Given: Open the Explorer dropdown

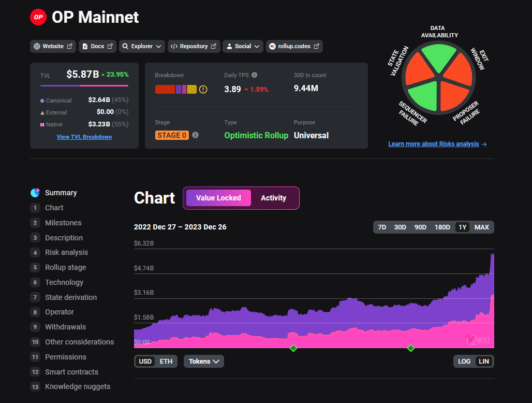Looking at the screenshot, I should click(x=142, y=46).
